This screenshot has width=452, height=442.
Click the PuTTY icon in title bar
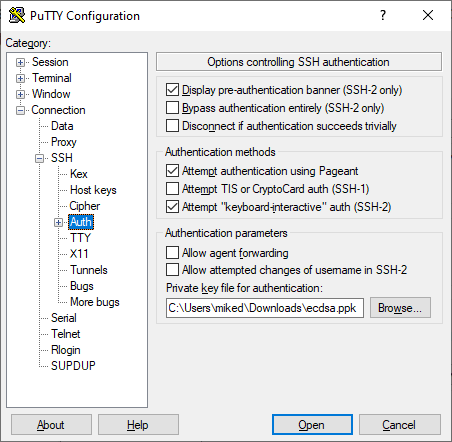(x=17, y=15)
